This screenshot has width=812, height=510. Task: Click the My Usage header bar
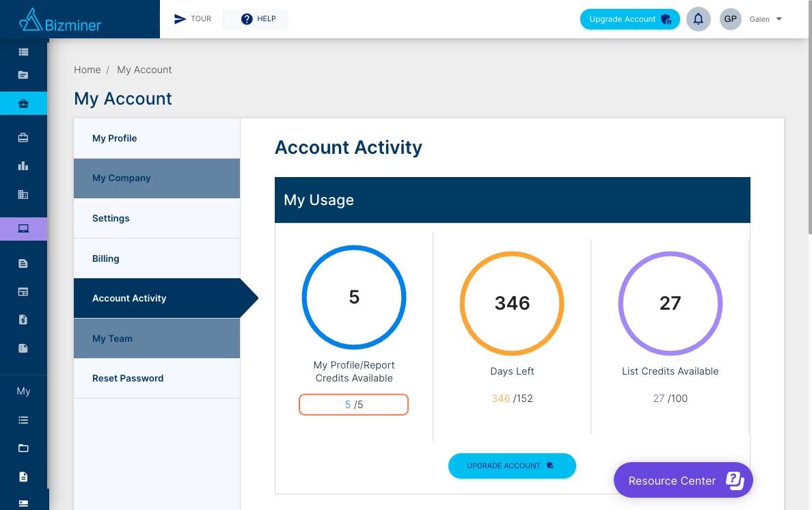coord(512,200)
